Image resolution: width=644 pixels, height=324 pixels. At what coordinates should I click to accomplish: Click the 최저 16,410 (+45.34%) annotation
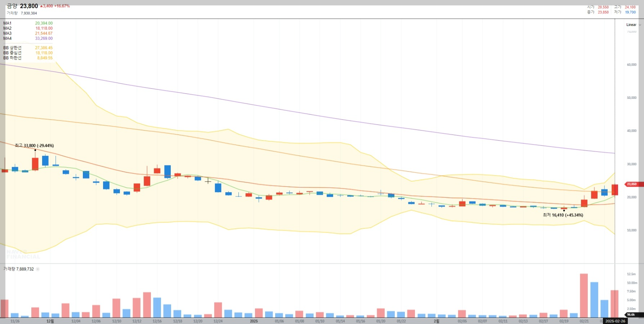tap(563, 215)
